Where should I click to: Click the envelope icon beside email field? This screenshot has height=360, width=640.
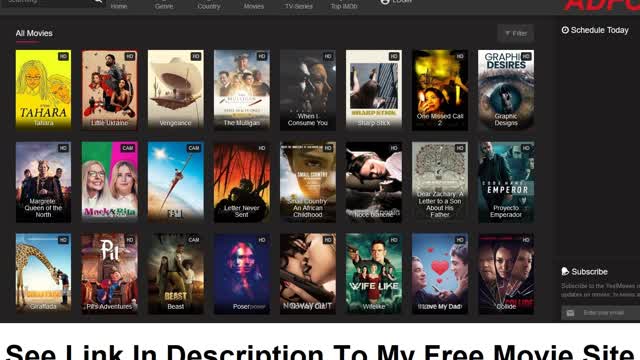[570, 313]
